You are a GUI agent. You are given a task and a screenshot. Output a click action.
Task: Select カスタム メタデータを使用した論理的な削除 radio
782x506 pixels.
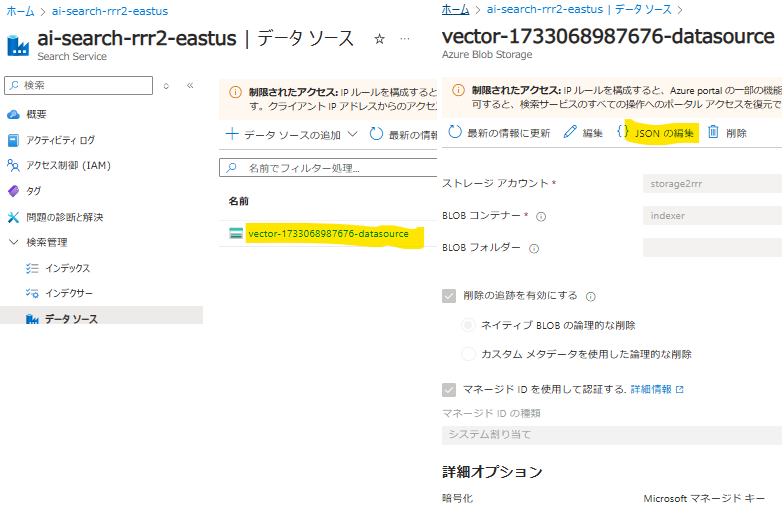coord(468,354)
